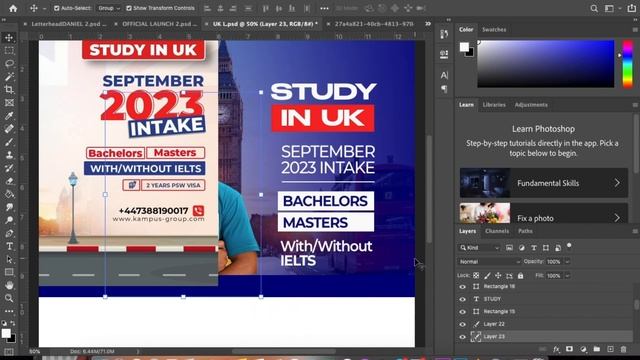640x360 pixels.
Task: Open the Auto-Select Group dropdown
Action: click(x=109, y=8)
